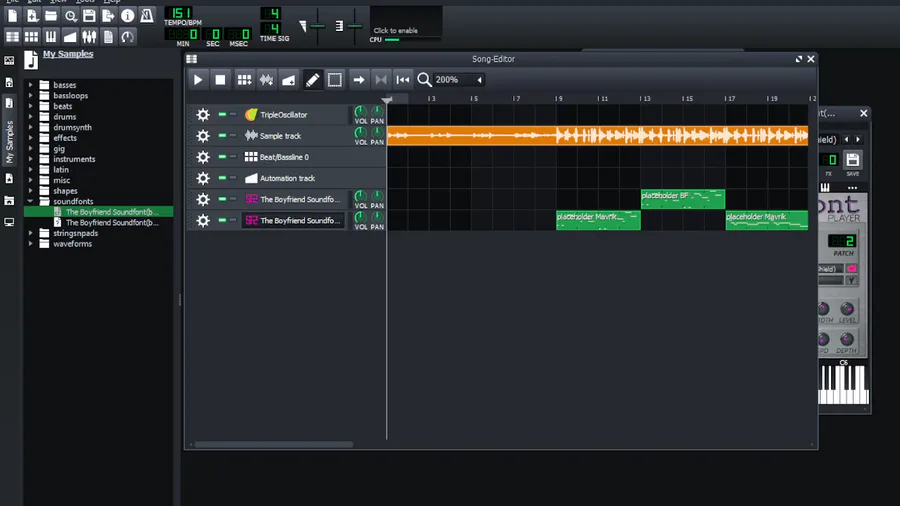Show the FX Mixer toolbar icon
Image resolution: width=900 pixels, height=506 pixels.
(89, 37)
